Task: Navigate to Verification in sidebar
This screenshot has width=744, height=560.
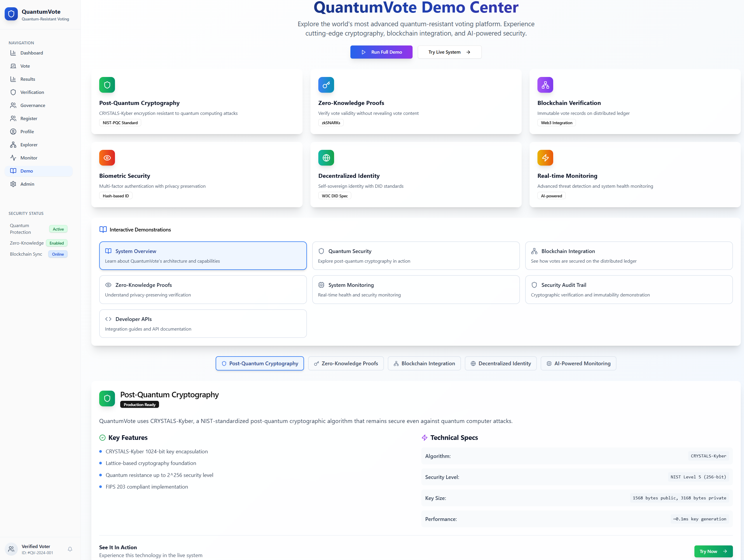Action: [39, 92]
